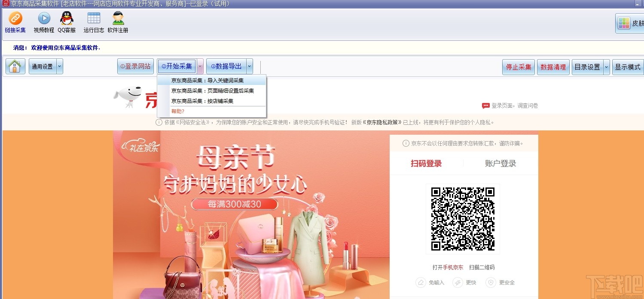The height and width of the screenshot is (299, 644).
Task: Switch to the 账户登录 tab
Action: [x=501, y=163]
